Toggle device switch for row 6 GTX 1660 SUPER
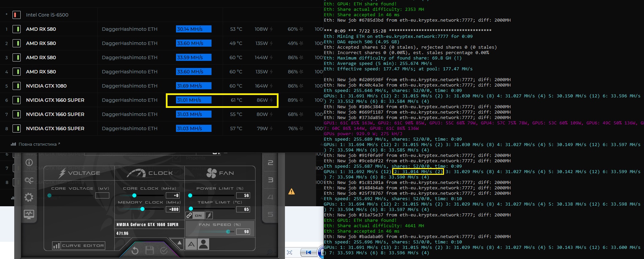Viewport: 644px width, 259px height. (x=16, y=100)
